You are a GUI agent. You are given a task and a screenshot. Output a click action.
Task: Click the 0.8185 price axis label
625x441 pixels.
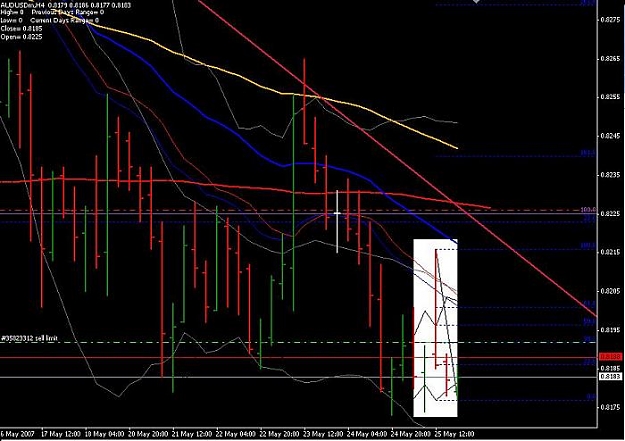click(610, 368)
